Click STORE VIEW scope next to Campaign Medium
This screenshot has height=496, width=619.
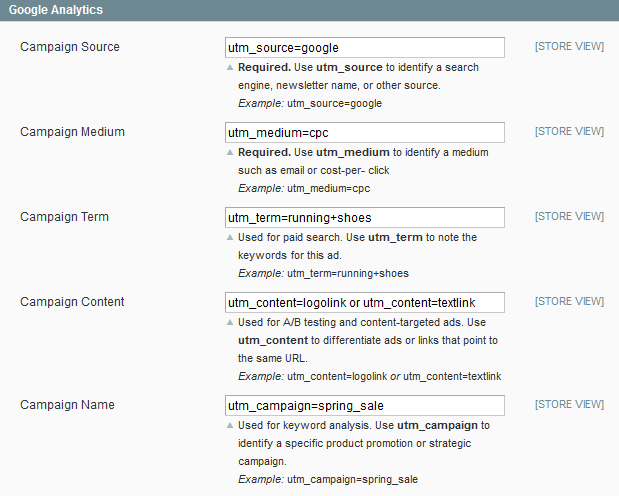[569, 132]
